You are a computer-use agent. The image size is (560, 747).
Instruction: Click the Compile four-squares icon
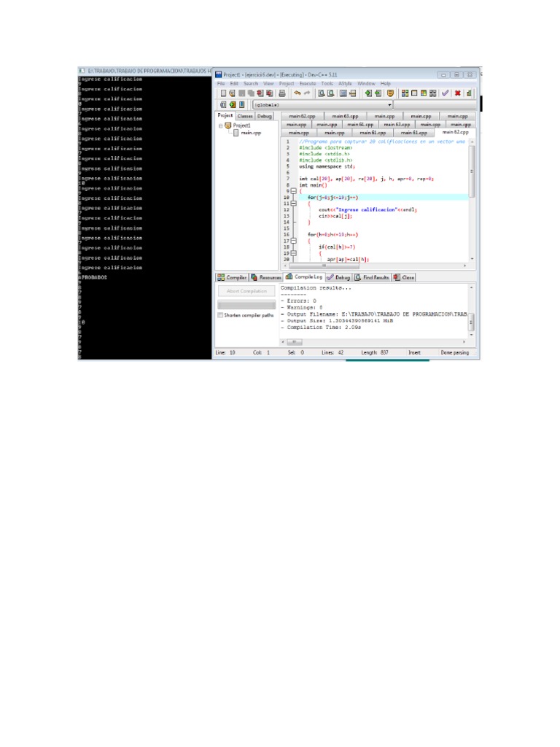(x=405, y=93)
